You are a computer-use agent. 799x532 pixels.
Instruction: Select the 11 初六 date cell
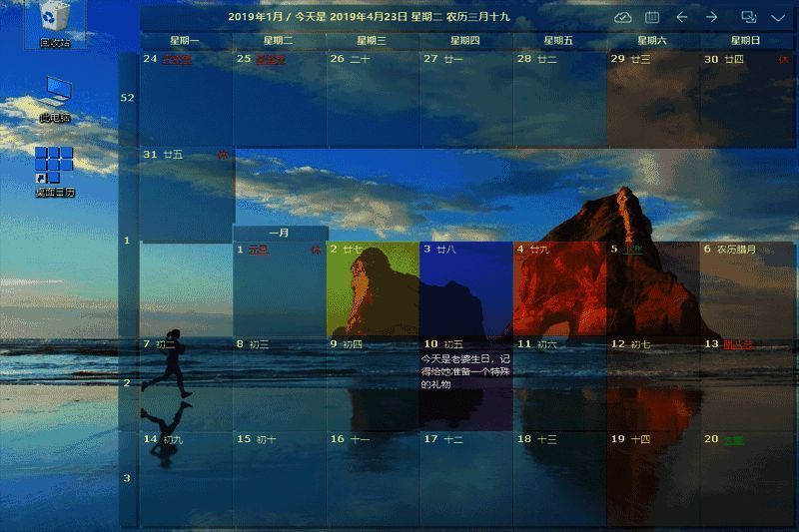click(x=559, y=384)
